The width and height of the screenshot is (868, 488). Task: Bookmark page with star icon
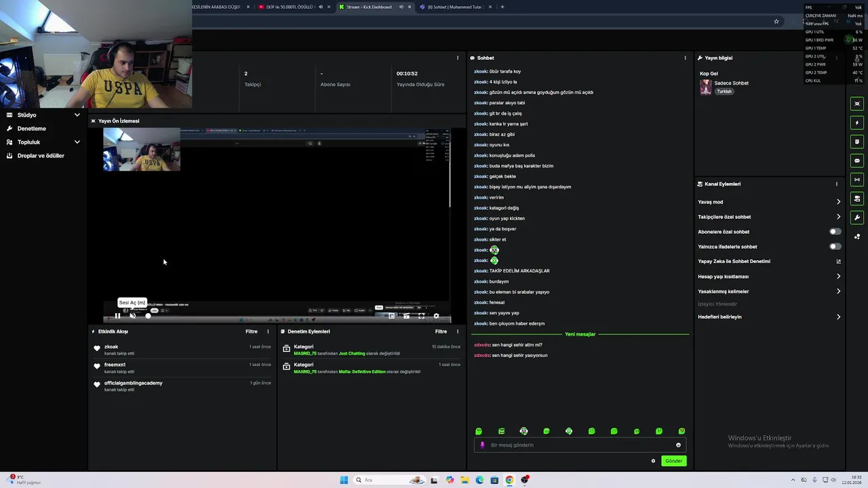776,22
